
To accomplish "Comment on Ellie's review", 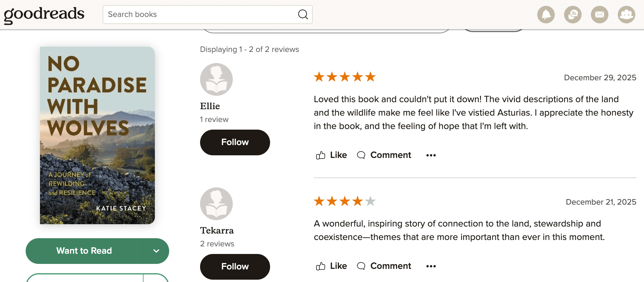I will point(384,155).
